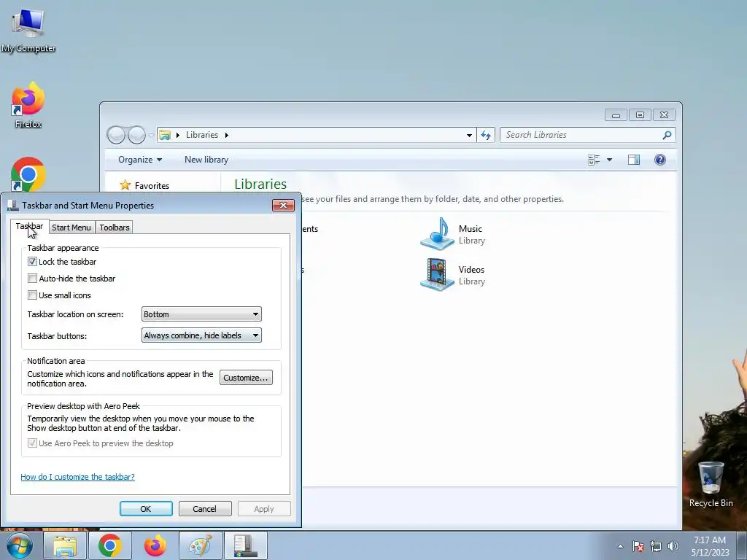Click OK in Taskbar Properties
The height and width of the screenshot is (560, 747).
coord(146,508)
